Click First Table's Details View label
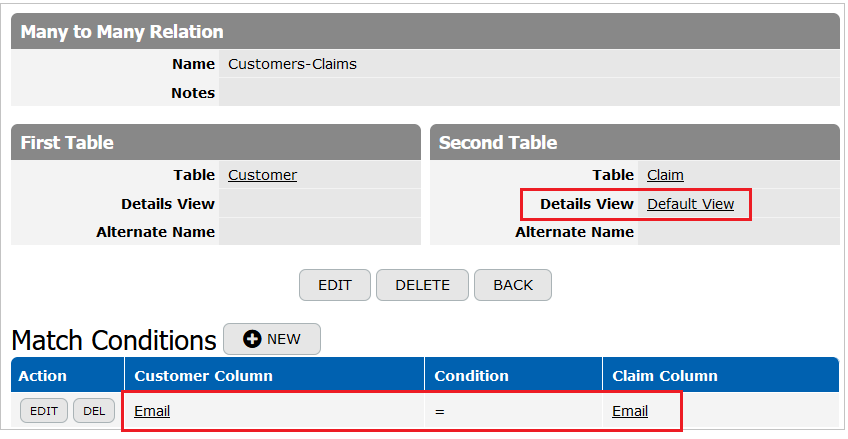Screen dimensions: 848x439 tap(168, 204)
